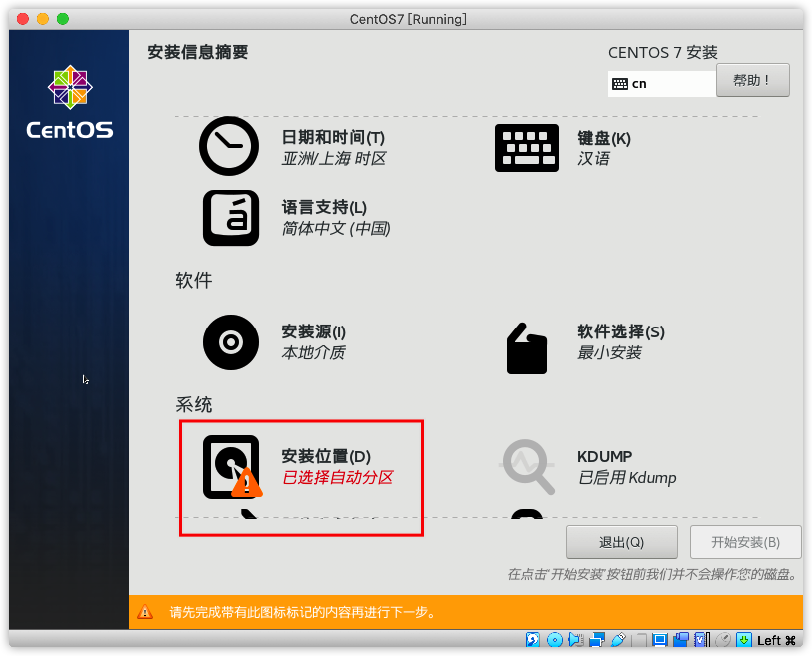This screenshot has height=656, width=812.
Task: Click the 亚洲/上海 时区 status text
Action: (x=334, y=158)
